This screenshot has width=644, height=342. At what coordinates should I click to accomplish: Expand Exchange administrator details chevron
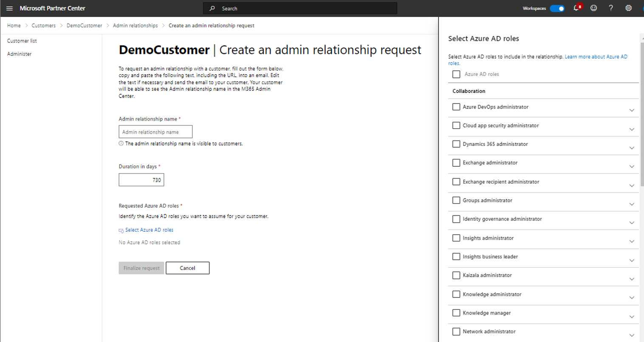(632, 167)
